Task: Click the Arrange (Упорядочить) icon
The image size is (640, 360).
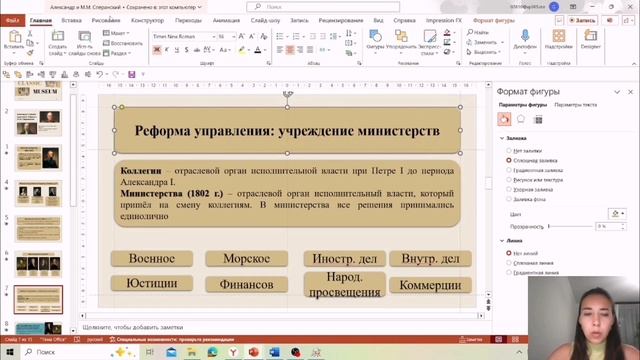Action: coord(401,37)
